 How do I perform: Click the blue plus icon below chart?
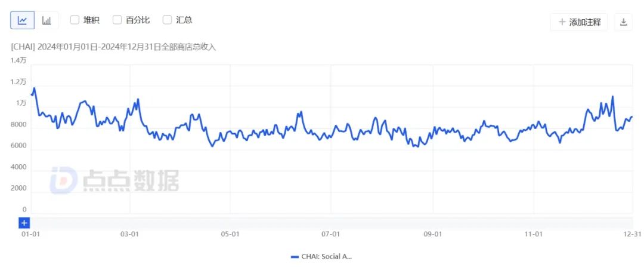(24, 223)
